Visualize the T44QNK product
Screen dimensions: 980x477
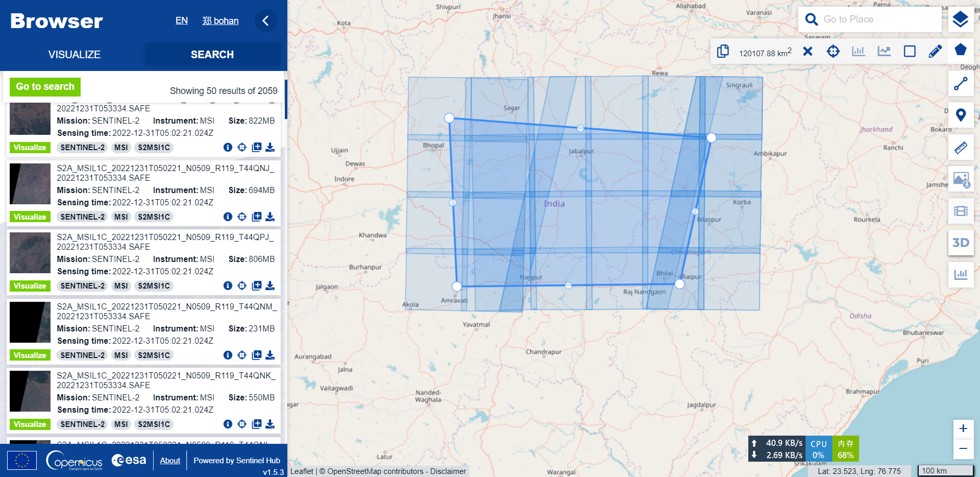pos(30,424)
